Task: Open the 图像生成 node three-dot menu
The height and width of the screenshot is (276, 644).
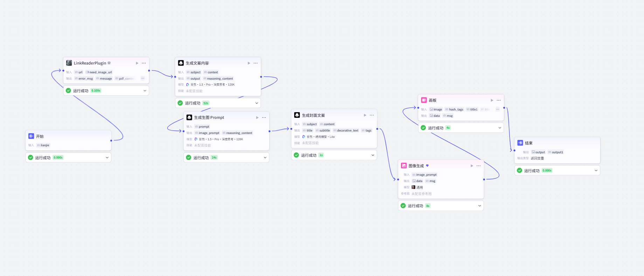Action: point(479,166)
